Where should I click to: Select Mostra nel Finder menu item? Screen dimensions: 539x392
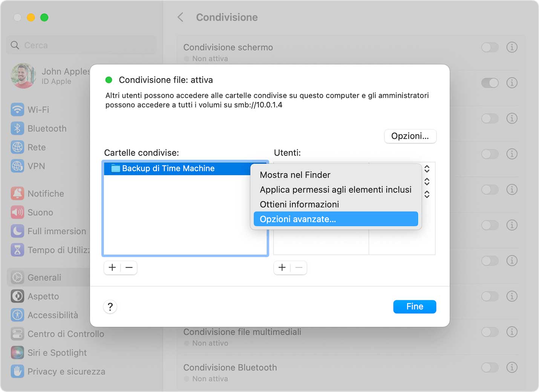coord(295,175)
